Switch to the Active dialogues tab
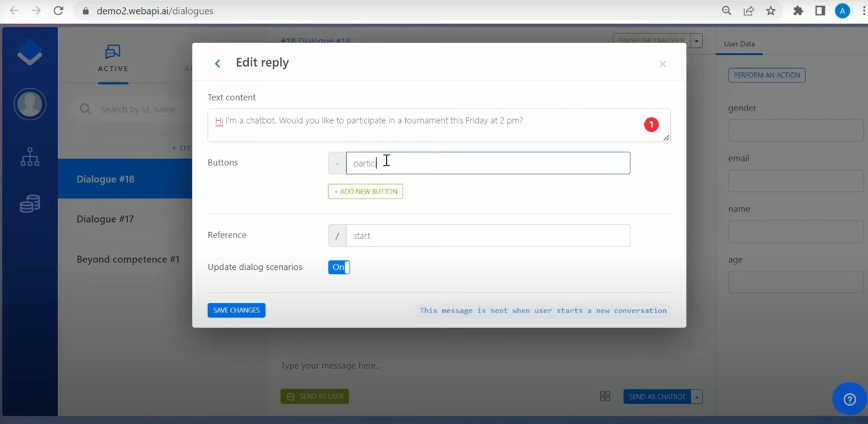The image size is (868, 424). tap(113, 59)
